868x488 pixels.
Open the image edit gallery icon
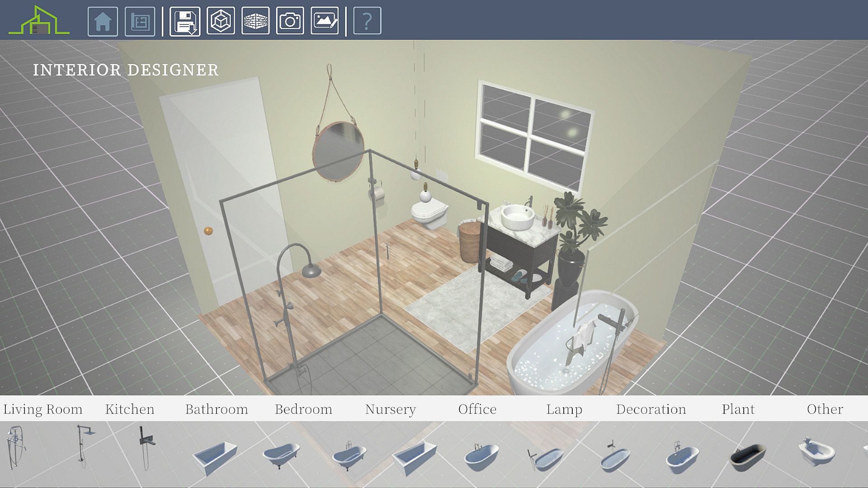(x=325, y=21)
